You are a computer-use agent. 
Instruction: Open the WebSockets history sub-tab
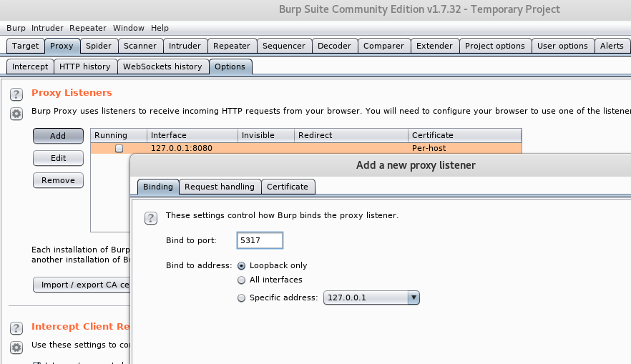162,67
